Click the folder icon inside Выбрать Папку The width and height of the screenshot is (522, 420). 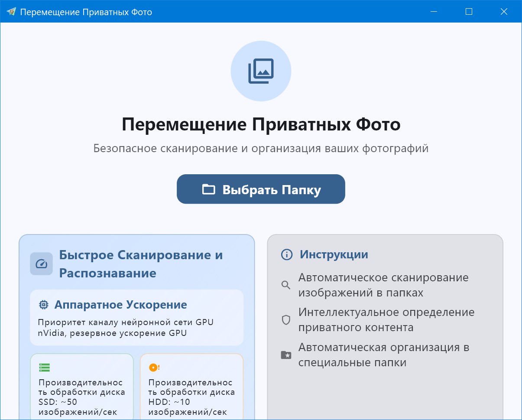pyautogui.click(x=209, y=189)
